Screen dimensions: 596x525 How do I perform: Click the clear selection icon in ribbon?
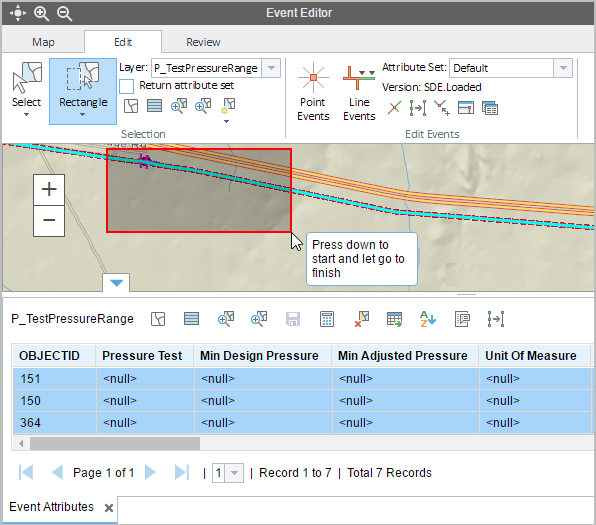click(x=131, y=106)
